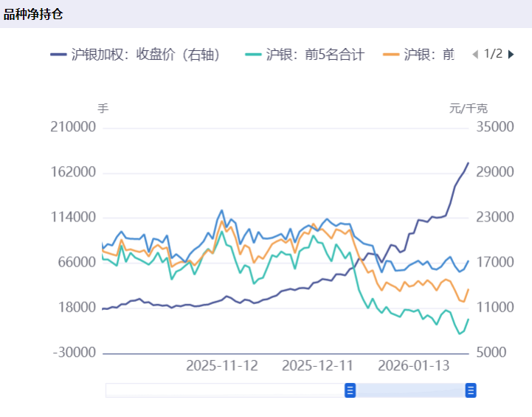Select the 品种净持仓 panel title
Screen dimensions: 532x417
point(32,13)
